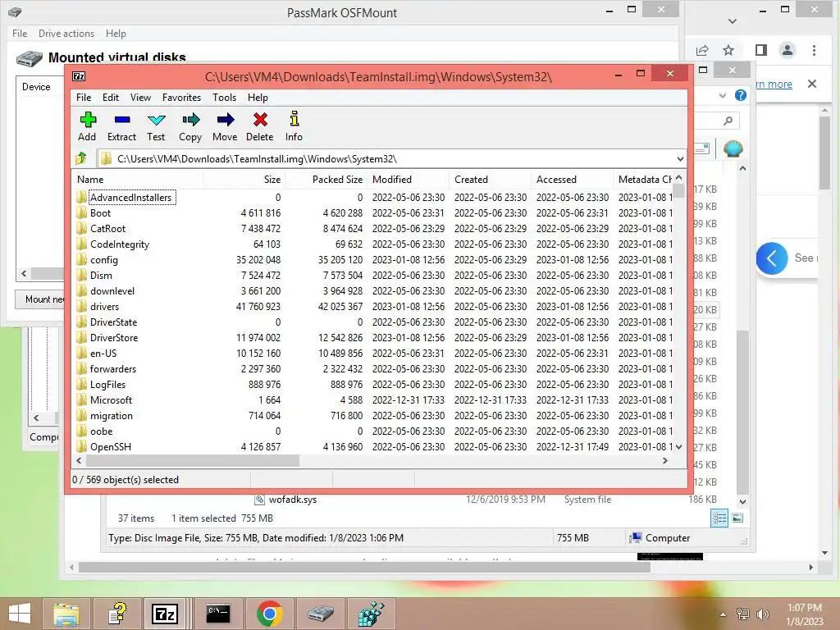Open the Edit menu in 7-Zip
The width and height of the screenshot is (840, 630).
pos(111,98)
